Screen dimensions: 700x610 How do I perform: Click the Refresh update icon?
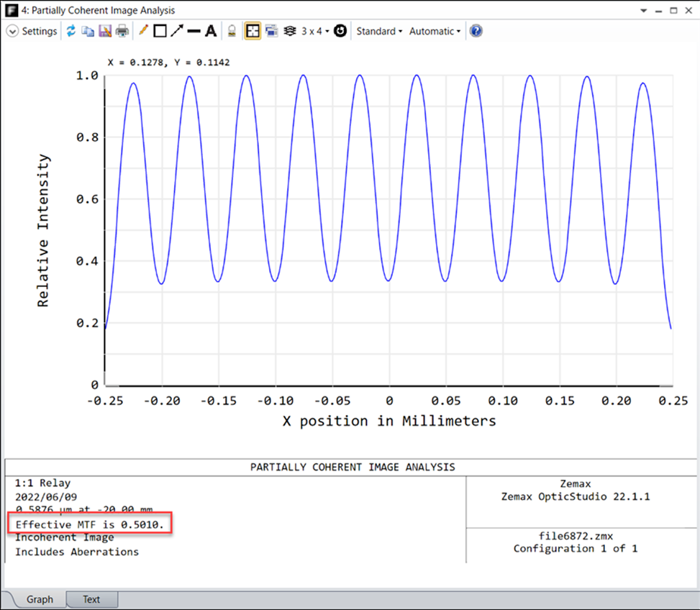tap(71, 31)
